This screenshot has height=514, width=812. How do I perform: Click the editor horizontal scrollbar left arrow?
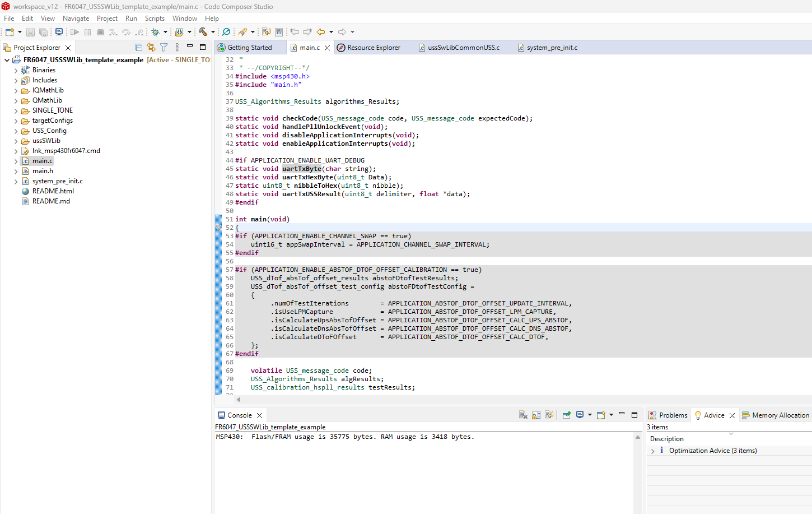click(239, 400)
